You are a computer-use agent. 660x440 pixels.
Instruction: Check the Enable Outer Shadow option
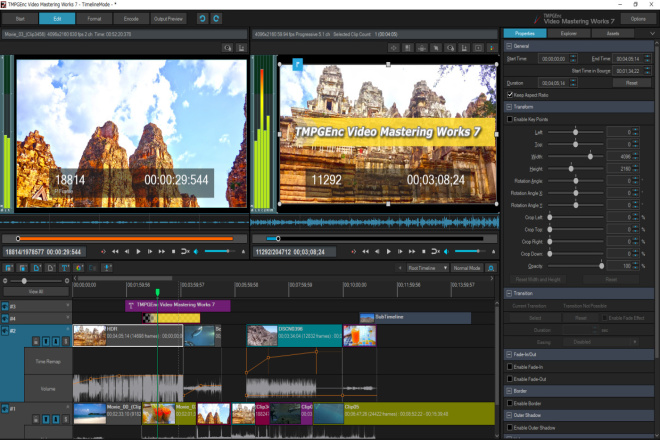tap(510, 428)
